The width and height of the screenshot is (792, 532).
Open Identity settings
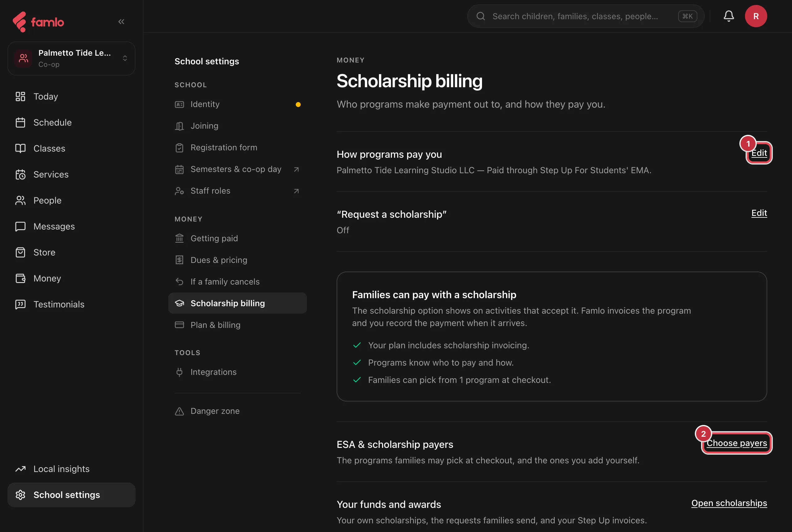[238, 104]
